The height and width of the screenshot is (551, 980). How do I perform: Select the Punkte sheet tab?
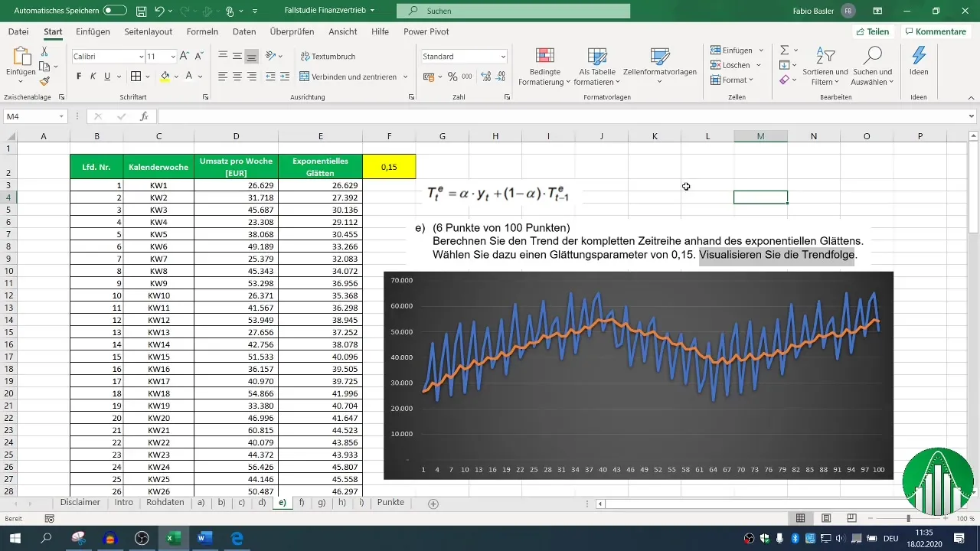[x=390, y=503]
